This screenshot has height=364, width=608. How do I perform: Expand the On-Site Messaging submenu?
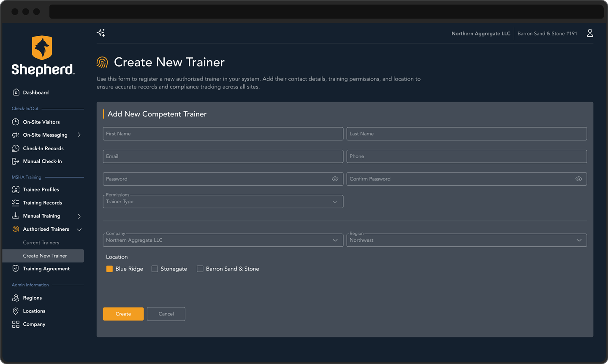coord(79,135)
